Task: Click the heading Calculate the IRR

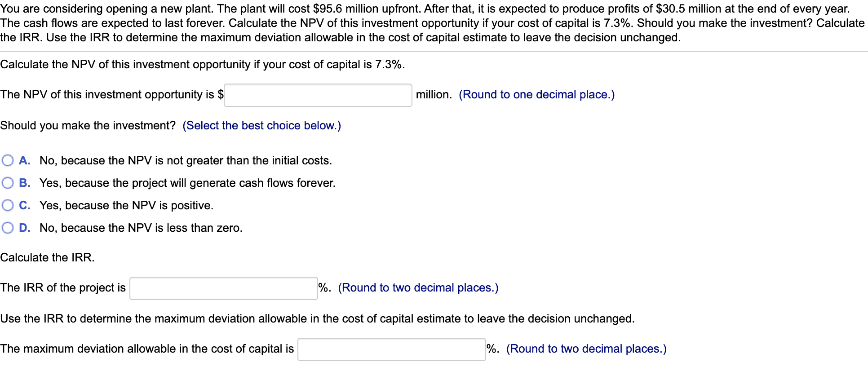Action: point(47,257)
